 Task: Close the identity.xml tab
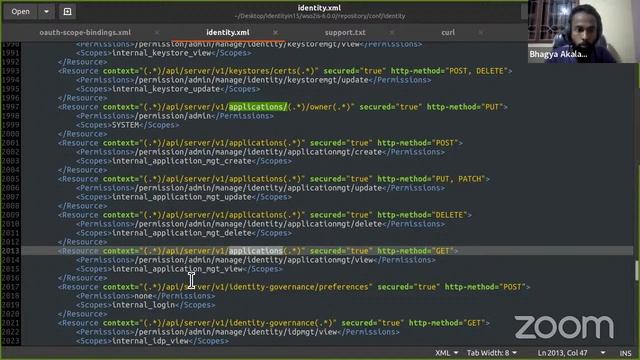pos(276,32)
